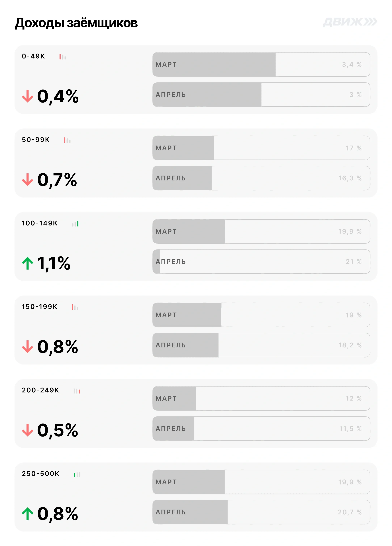Screen dimensions: 392x546
Task: Select the АПРЕЛЬ bar showing 20,7 %
Action: click(261, 512)
